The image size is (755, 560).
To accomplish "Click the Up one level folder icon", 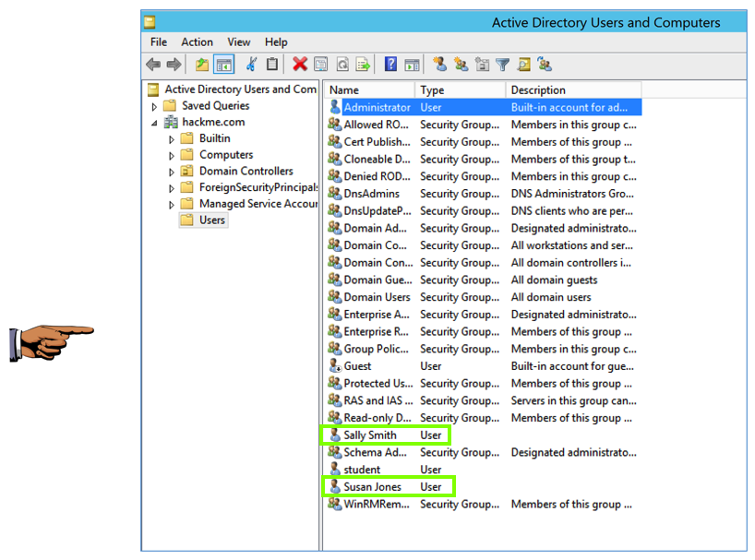I will tap(202, 65).
